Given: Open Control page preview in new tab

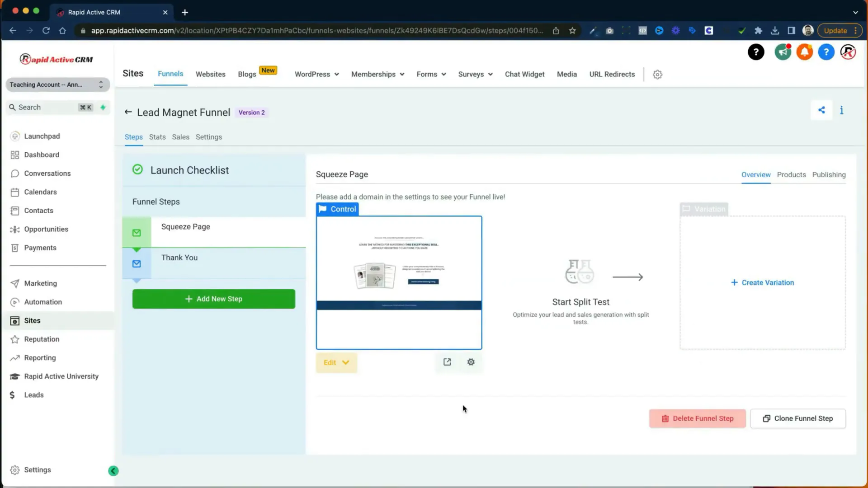Looking at the screenshot, I should pos(447,362).
